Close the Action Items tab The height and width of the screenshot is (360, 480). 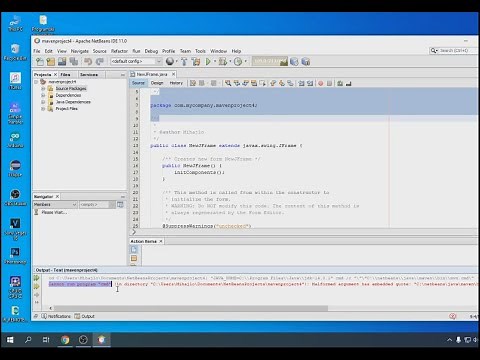(161, 241)
